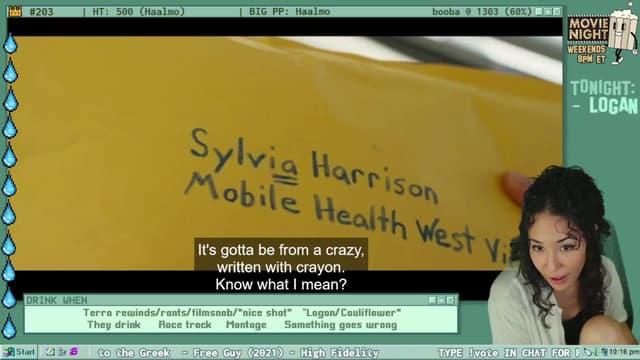Click "Free Guy (2021)" in the ticker
The image size is (640, 360).
tap(238, 353)
